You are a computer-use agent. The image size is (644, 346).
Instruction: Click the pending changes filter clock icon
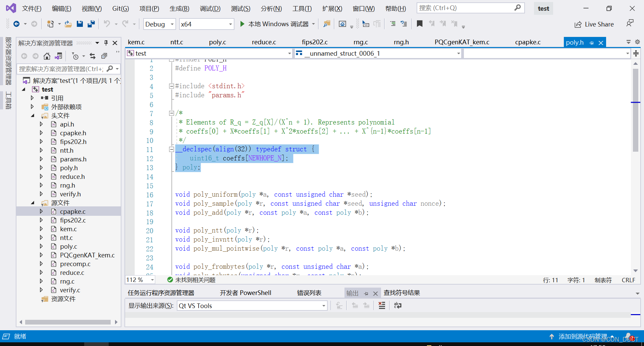tap(75, 56)
